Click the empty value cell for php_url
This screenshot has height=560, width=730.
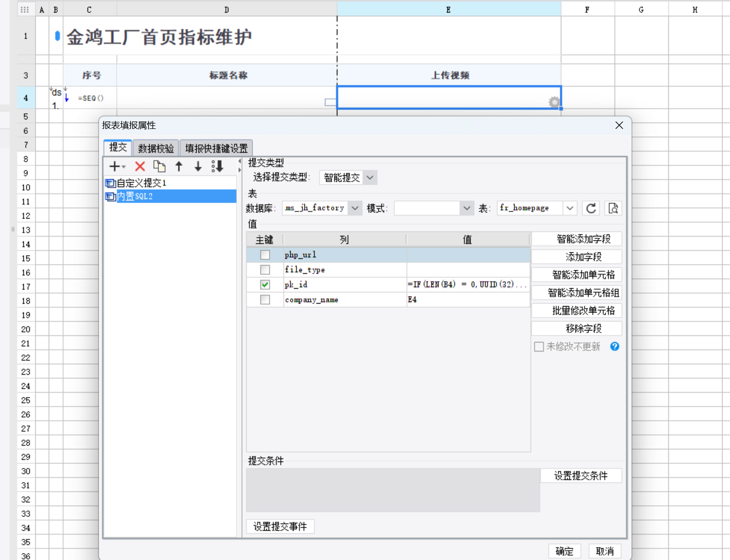click(x=468, y=255)
